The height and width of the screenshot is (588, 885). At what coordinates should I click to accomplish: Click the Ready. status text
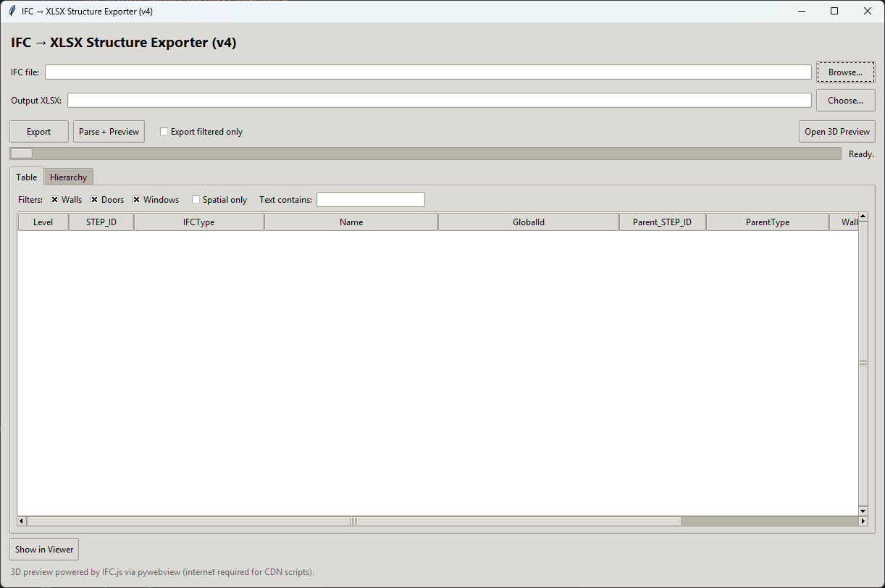tap(861, 154)
